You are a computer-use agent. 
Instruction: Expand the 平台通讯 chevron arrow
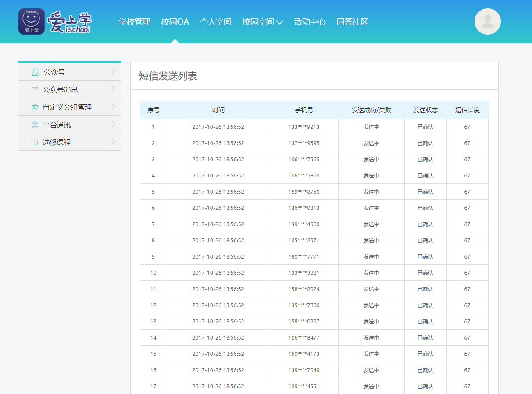coord(113,124)
